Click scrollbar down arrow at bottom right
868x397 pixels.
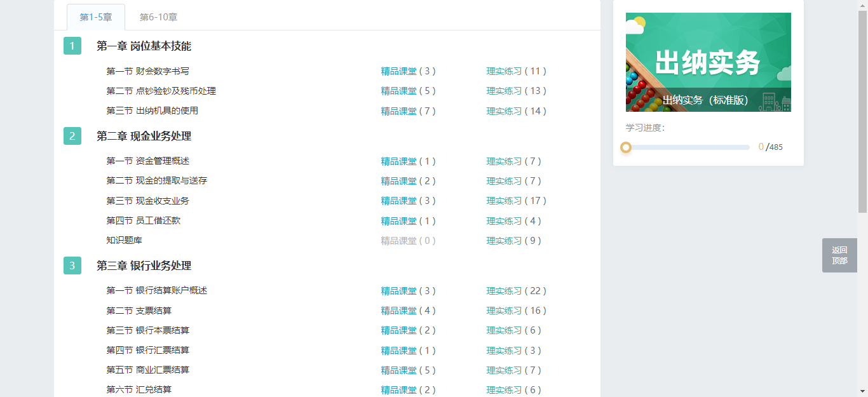pos(862,391)
